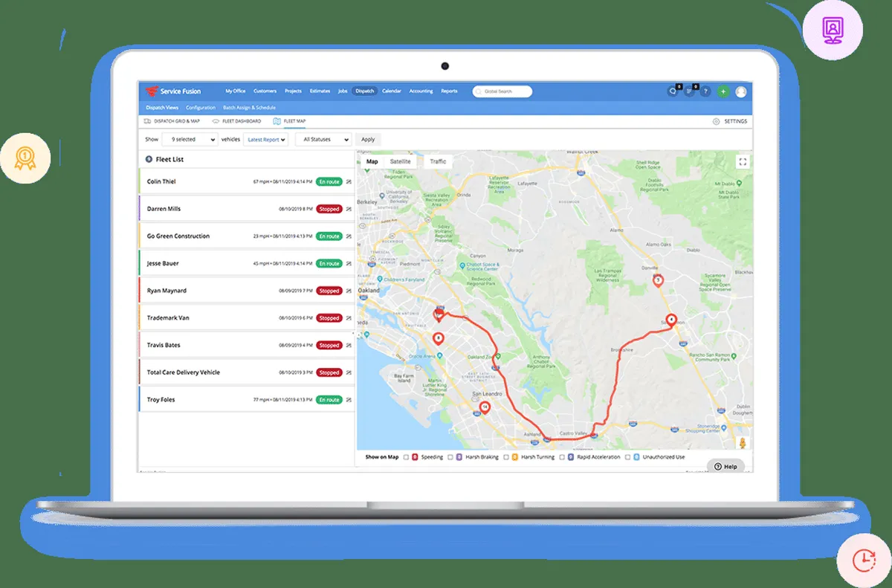Screen dimensions: 892x588
Task: Switch map to Satellite view
Action: click(400, 161)
